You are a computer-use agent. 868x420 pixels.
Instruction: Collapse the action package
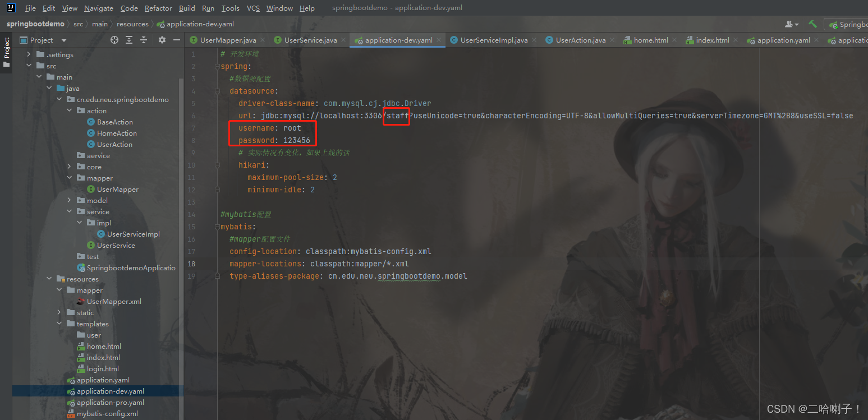[x=70, y=110]
